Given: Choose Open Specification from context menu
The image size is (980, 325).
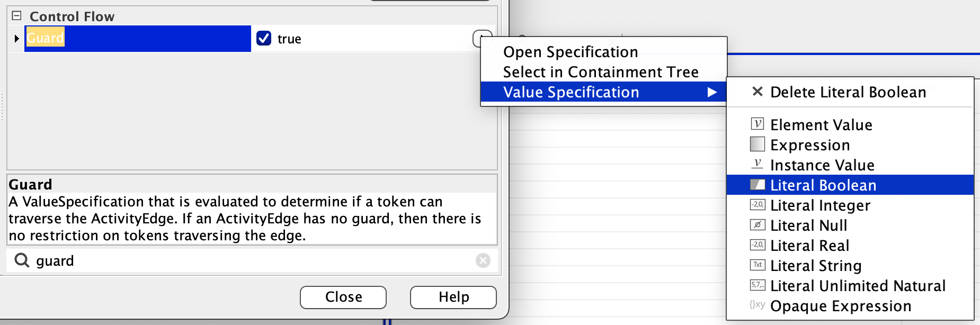Looking at the screenshot, I should 570,52.
